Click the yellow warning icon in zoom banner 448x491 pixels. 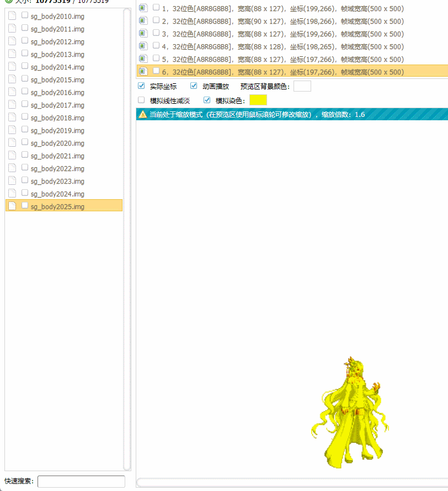click(143, 114)
